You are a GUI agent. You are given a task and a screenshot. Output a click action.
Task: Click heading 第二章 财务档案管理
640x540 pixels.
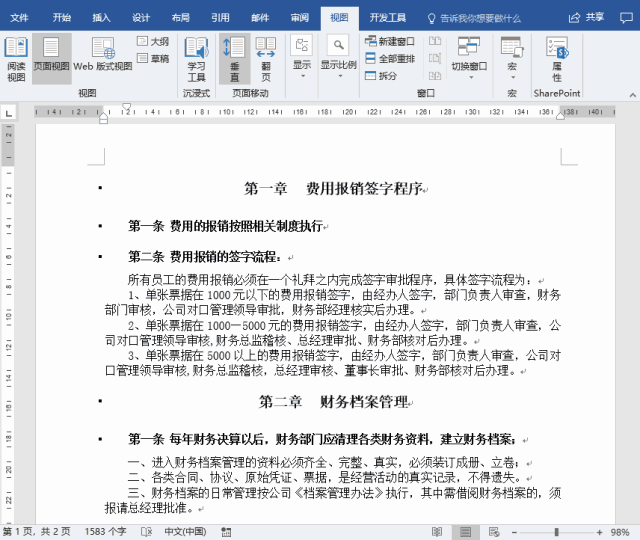333,402
